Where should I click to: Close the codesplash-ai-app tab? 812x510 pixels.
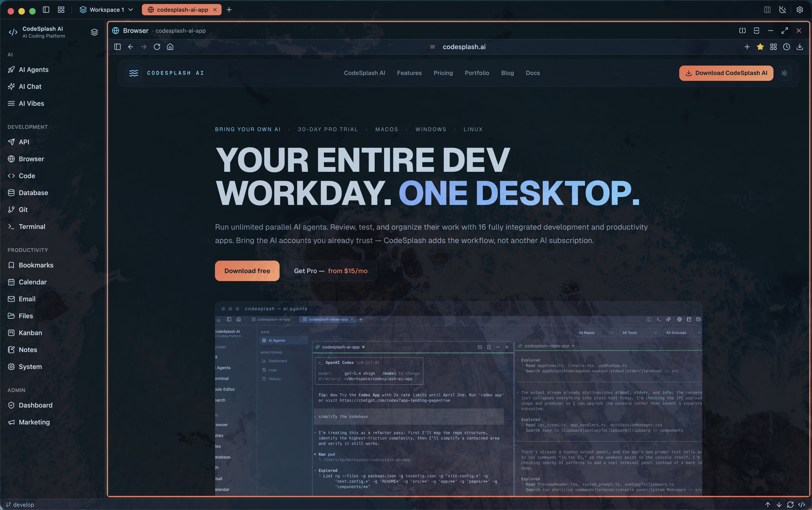pos(215,10)
